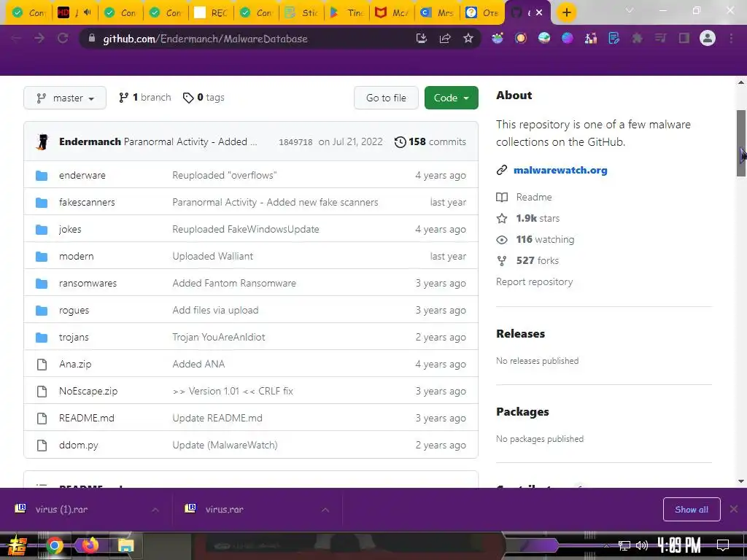This screenshot has height=560, width=747.
Task: Close the active GitHub tab
Action: point(539,12)
